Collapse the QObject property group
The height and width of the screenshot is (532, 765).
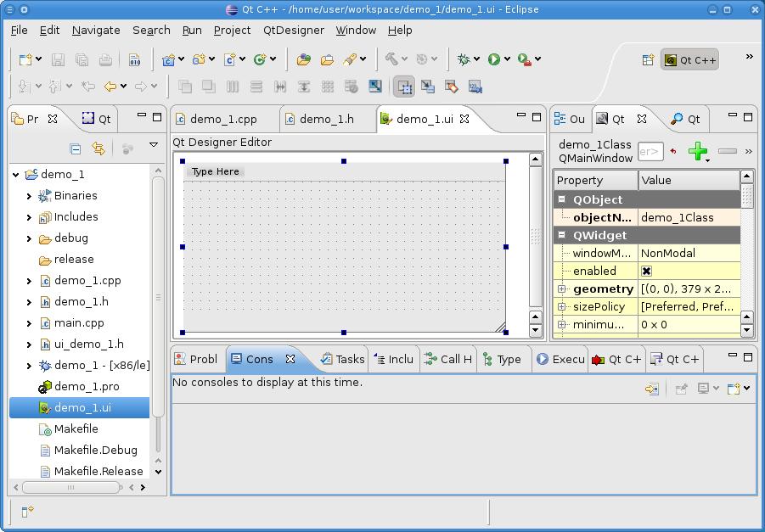coord(562,199)
